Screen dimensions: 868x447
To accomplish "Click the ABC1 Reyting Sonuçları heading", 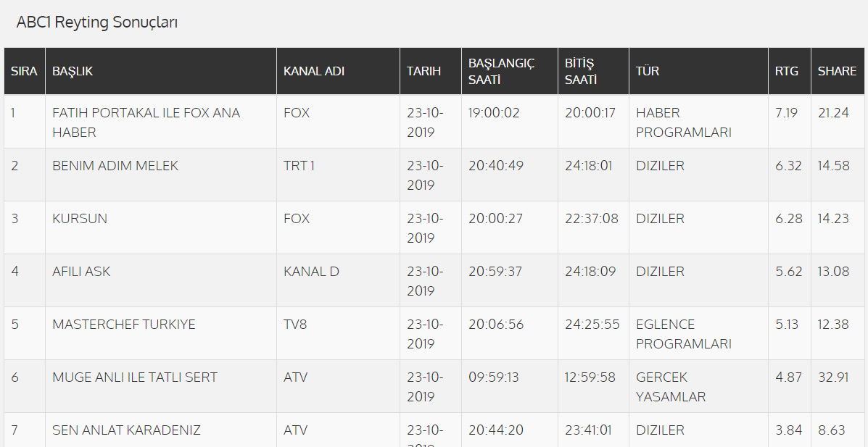I will point(97,22).
